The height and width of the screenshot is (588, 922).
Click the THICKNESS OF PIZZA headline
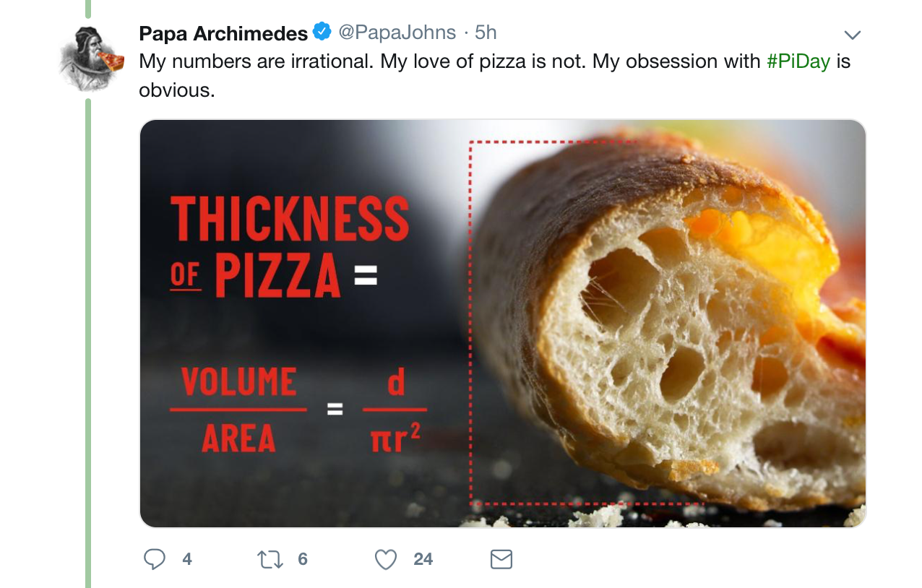[289, 247]
